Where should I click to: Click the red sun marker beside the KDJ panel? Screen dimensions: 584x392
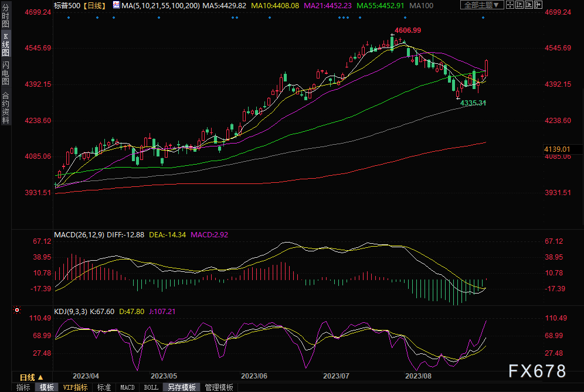(x=16, y=311)
